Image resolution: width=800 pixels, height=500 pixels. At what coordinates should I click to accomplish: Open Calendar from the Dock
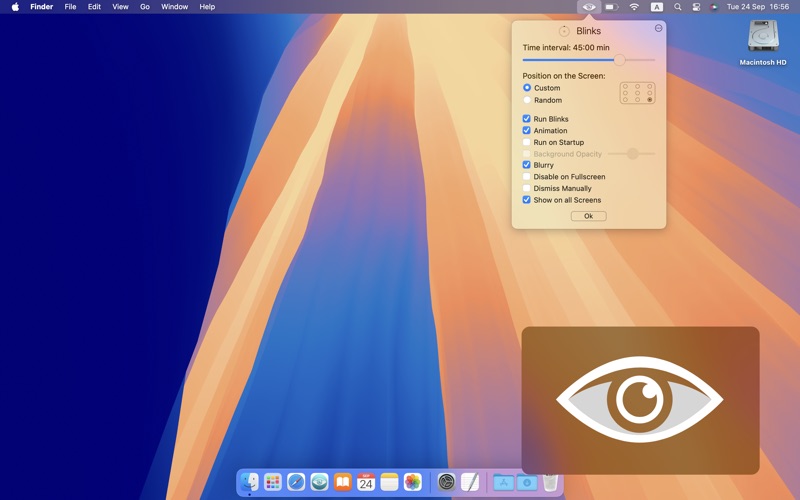point(366,482)
